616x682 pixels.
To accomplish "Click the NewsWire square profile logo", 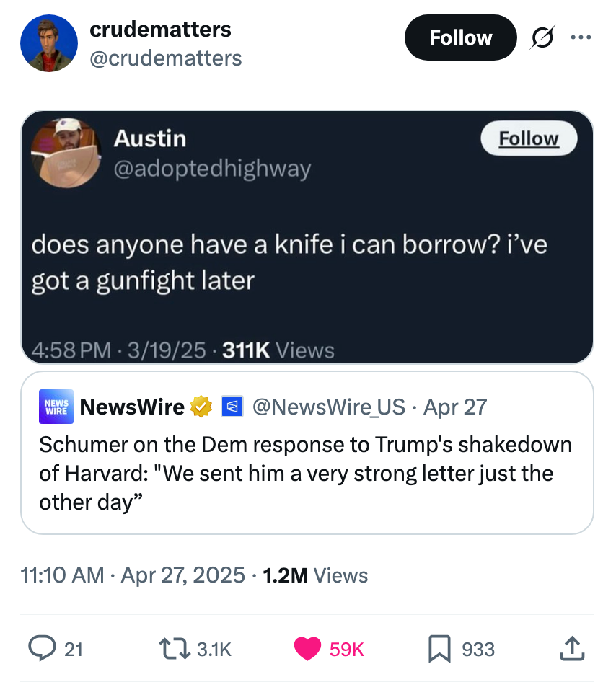I will coord(56,406).
